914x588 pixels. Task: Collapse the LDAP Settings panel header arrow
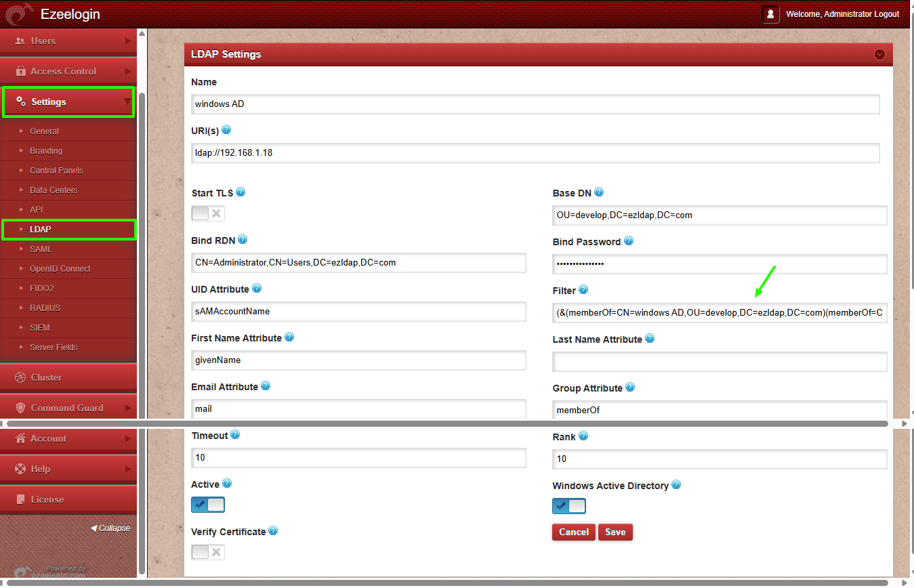pyautogui.click(x=879, y=54)
